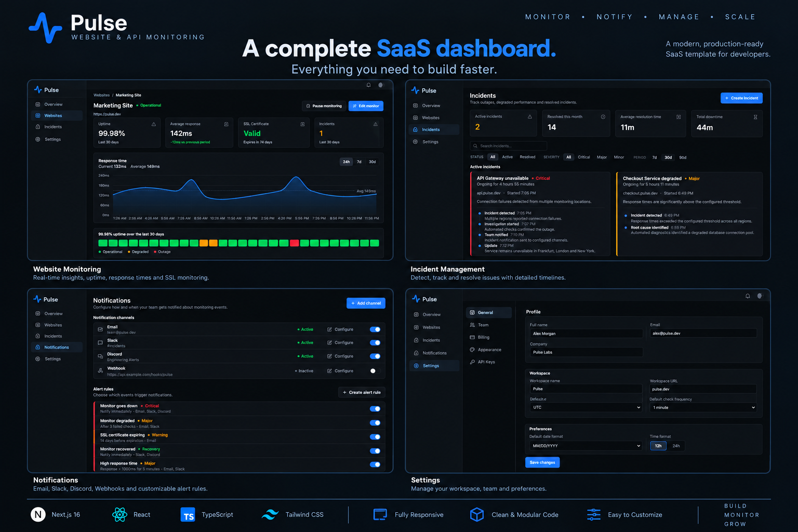Select the 24h time format option
The image size is (798, 532).
coord(676,446)
